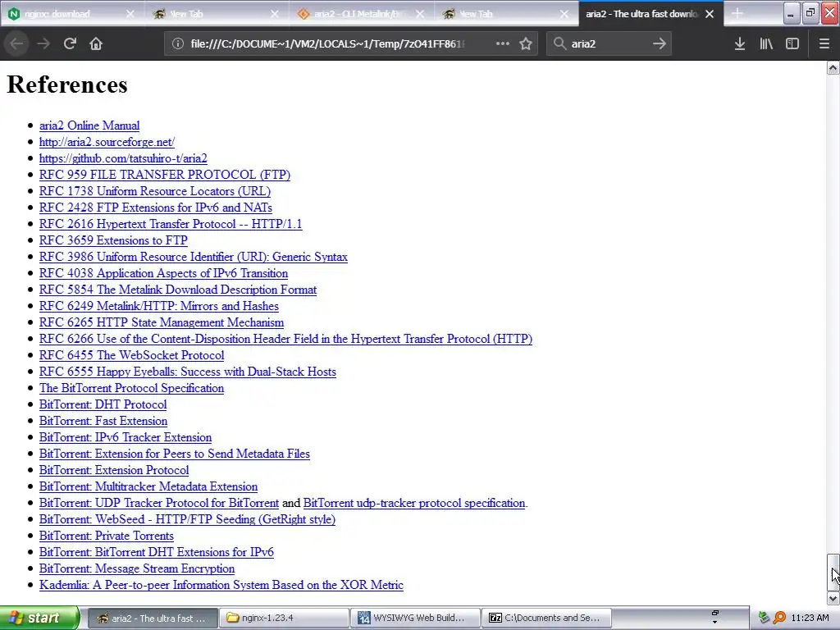Open BitTorrent: Fast Extension link
This screenshot has width=840, height=630.
click(103, 421)
